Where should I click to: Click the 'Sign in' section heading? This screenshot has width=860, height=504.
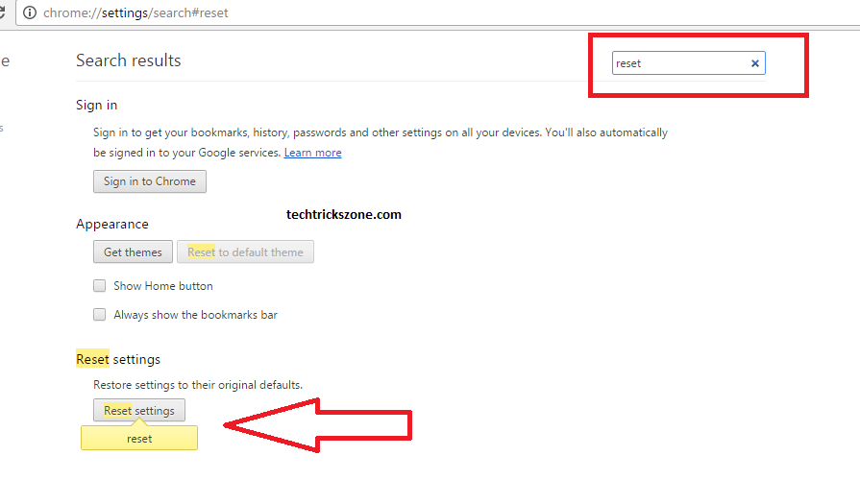pyautogui.click(x=97, y=105)
